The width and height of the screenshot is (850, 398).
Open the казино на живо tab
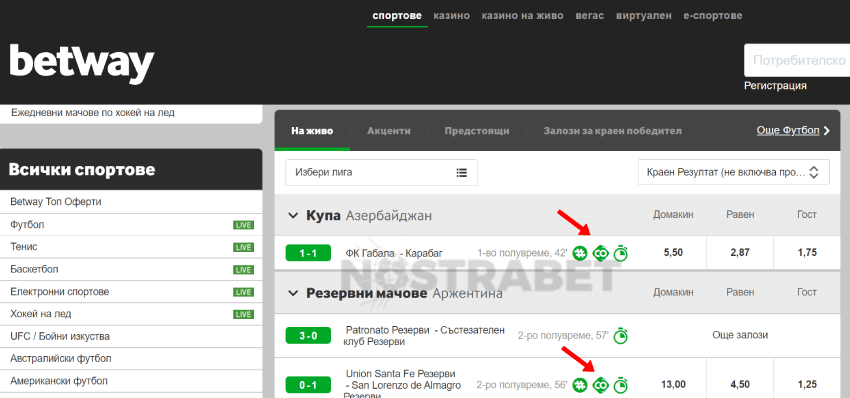[523, 16]
